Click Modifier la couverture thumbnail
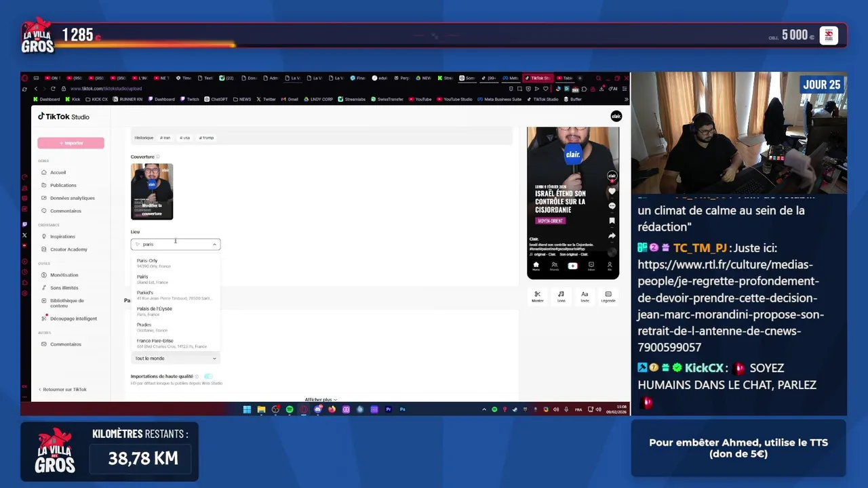868x488 pixels. point(152,192)
